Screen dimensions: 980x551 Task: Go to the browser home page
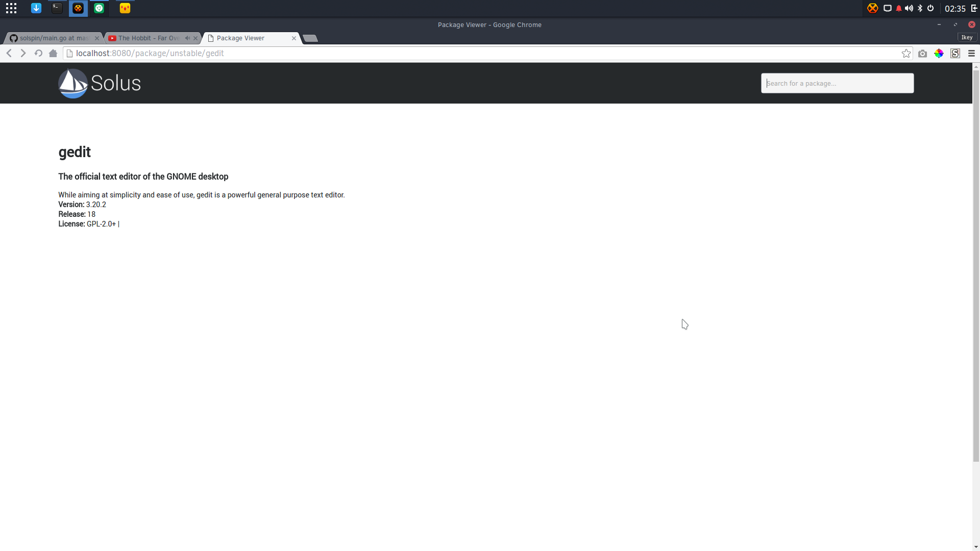(53, 53)
